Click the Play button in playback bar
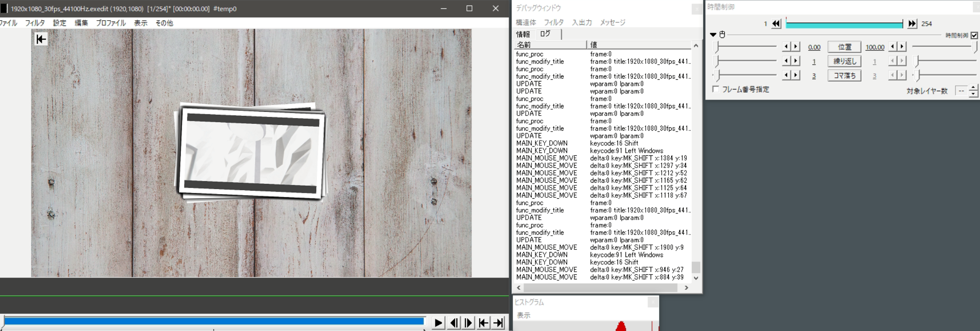 tap(438, 323)
